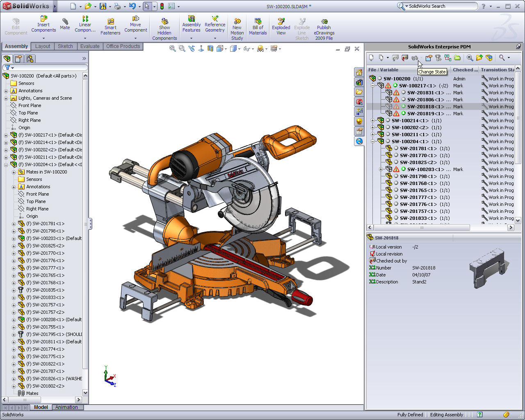Click the FeatureManager filter field
The image size is (525, 420).
pos(45,68)
